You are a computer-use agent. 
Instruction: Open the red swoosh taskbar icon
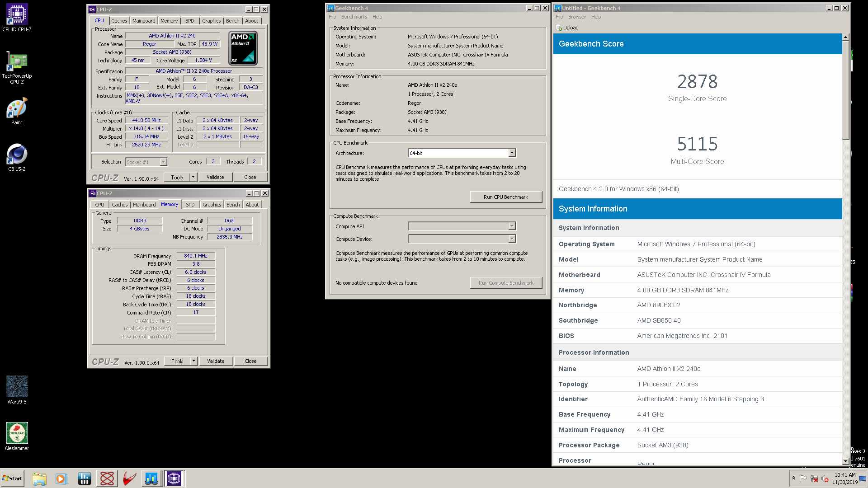[x=129, y=479]
